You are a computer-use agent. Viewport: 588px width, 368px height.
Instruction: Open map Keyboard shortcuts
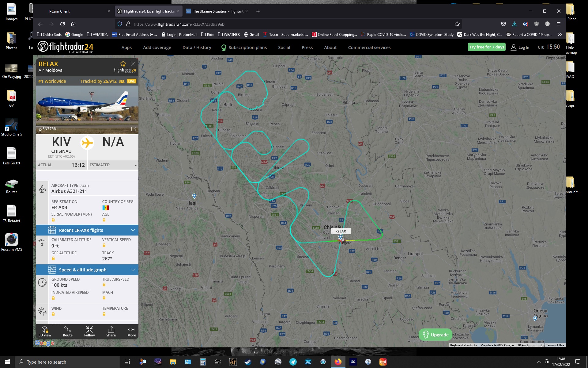pyautogui.click(x=463, y=345)
